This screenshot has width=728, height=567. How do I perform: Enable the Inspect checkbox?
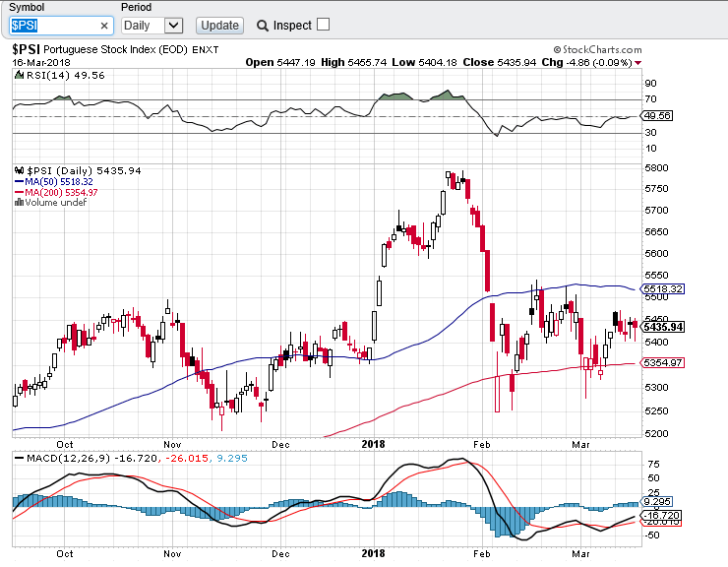(x=323, y=25)
